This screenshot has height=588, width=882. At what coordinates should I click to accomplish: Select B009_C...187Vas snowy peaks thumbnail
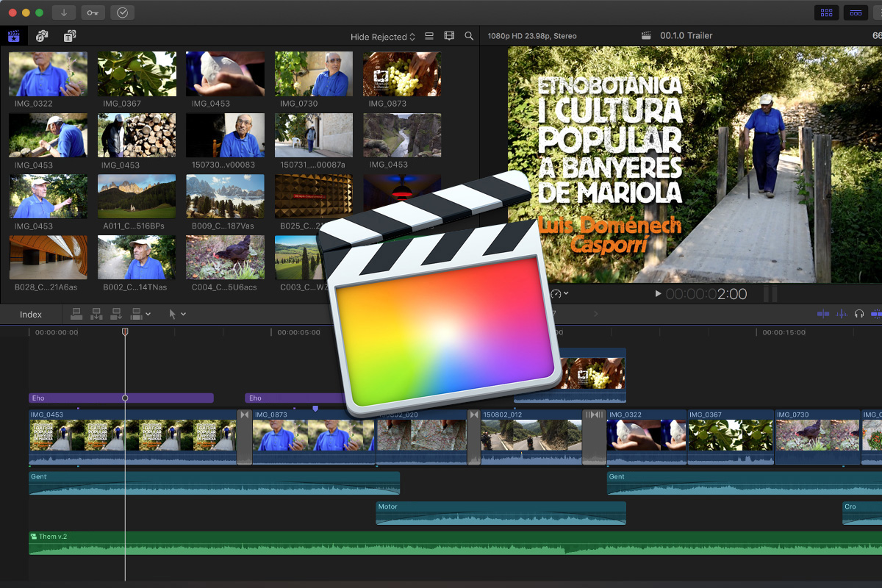[225, 196]
